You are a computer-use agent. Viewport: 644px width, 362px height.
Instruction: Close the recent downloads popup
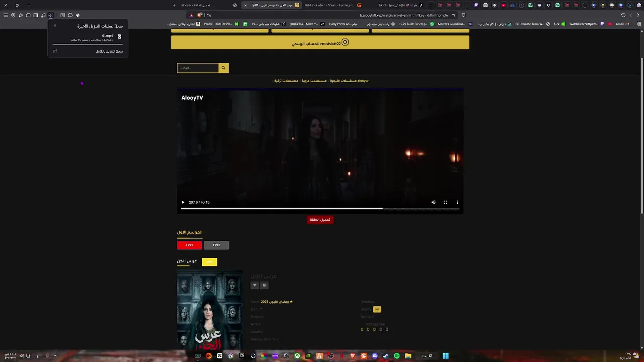55,25
